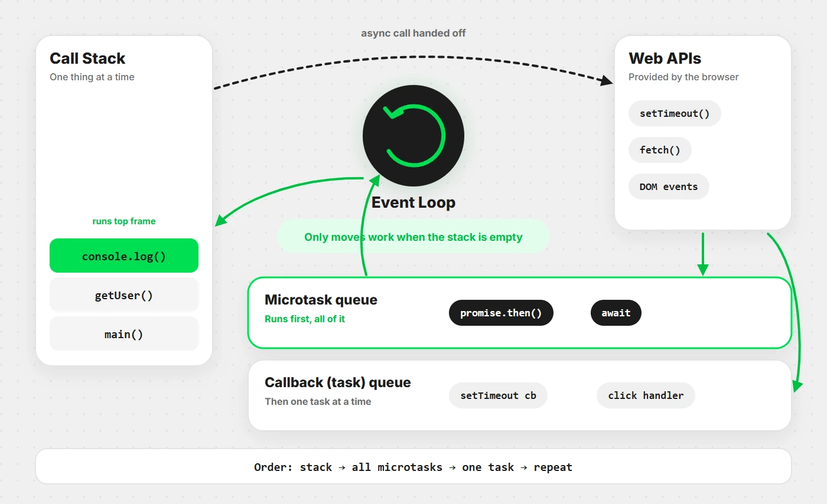The width and height of the screenshot is (827, 504).
Task: Click the DOM events chip
Action: [669, 186]
